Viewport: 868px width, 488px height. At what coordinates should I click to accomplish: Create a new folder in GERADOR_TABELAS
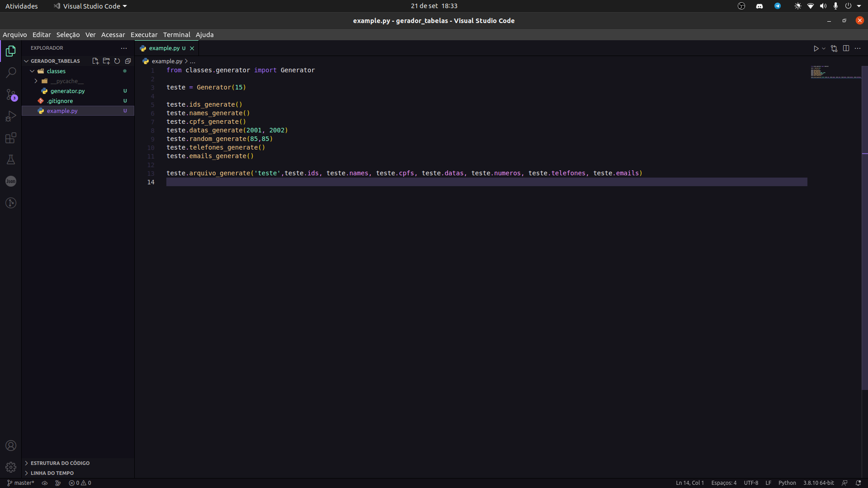pyautogui.click(x=106, y=61)
